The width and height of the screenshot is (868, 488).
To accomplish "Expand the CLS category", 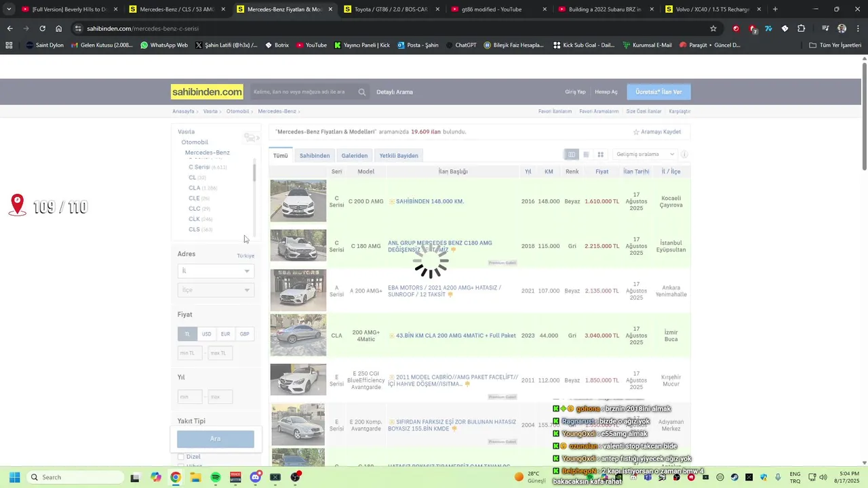I will (x=194, y=230).
